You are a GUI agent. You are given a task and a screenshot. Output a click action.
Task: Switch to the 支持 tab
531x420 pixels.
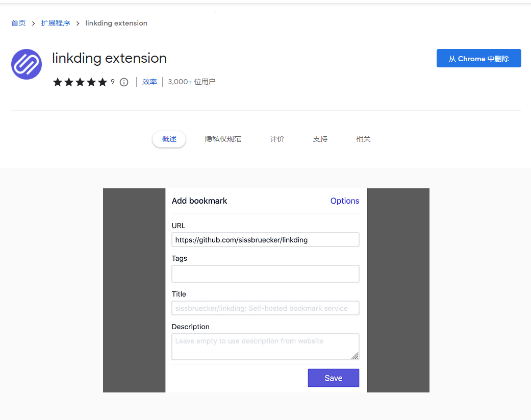[x=320, y=139]
